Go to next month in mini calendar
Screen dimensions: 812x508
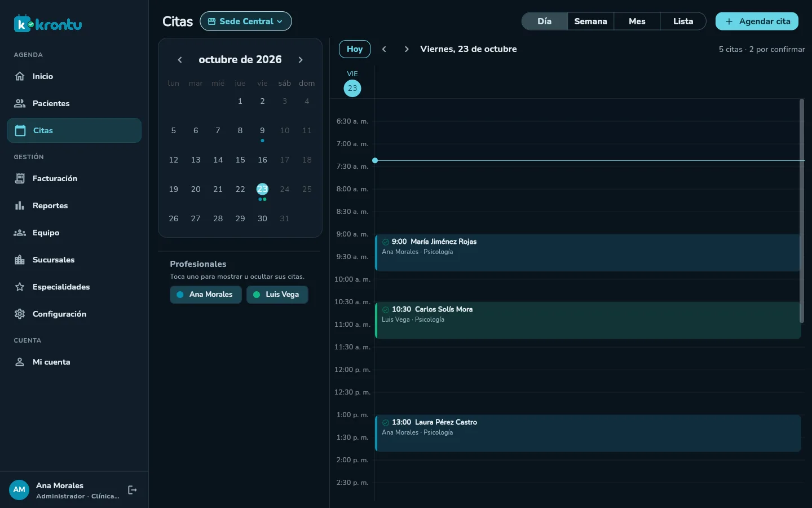[x=301, y=60]
